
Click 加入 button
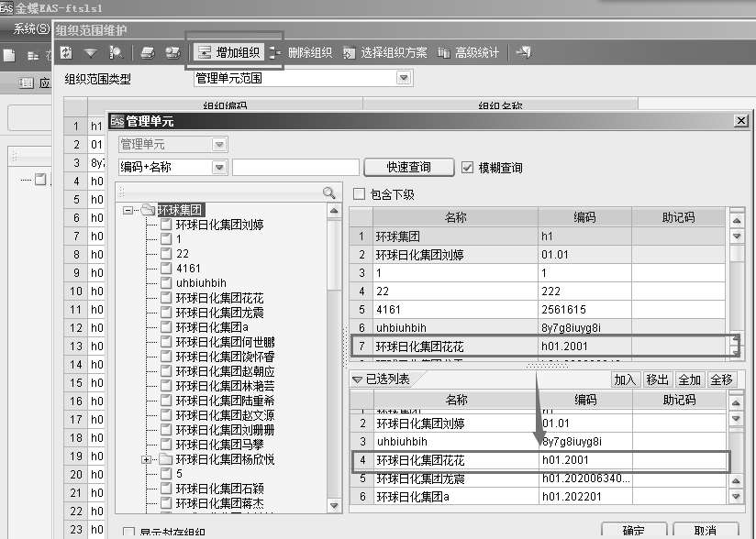click(x=625, y=379)
